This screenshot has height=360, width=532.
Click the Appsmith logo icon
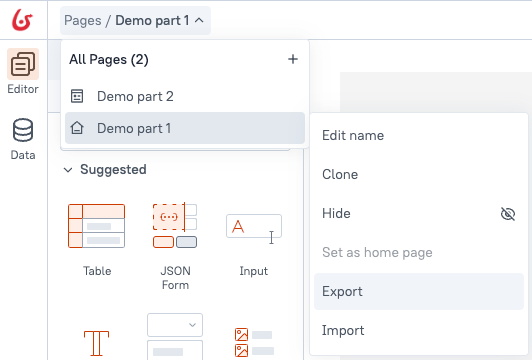tap(22, 20)
